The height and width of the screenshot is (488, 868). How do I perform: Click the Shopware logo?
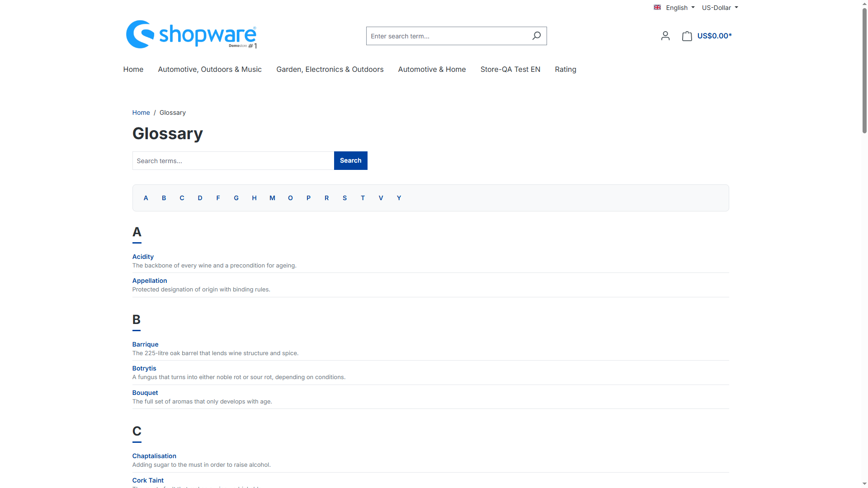191,34
